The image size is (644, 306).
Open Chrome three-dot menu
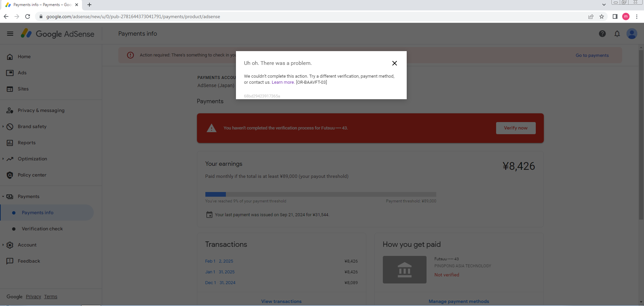(x=637, y=16)
